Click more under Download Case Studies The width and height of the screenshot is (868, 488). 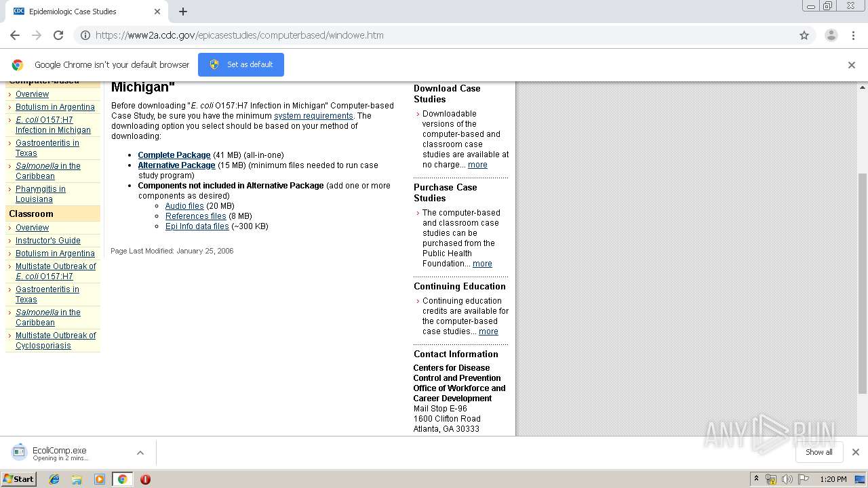[477, 165]
